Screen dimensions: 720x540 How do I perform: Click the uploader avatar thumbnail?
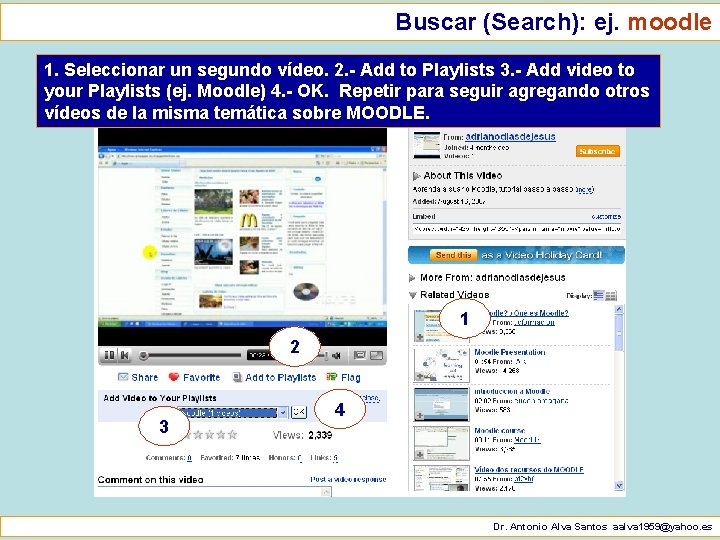click(x=427, y=145)
